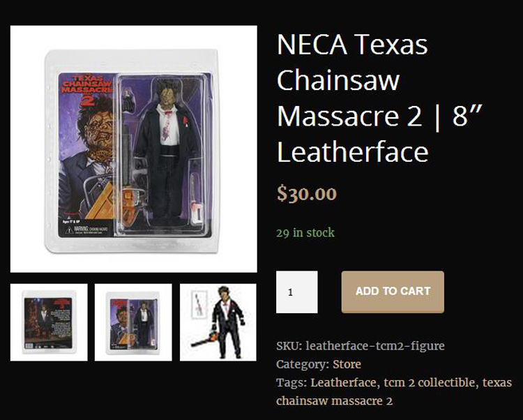The image size is (523, 420).
Task: View the loose figure with chainsaw thumbnail
Action: [x=218, y=322]
